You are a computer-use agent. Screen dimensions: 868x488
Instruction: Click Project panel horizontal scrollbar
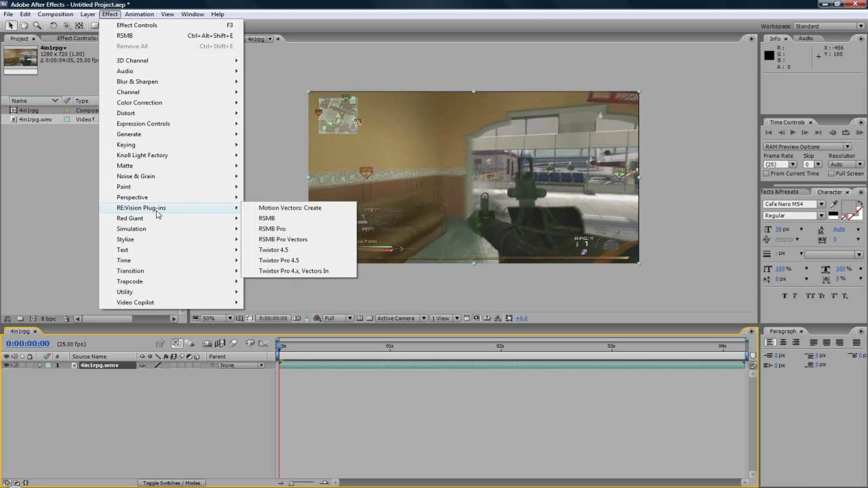(x=125, y=319)
